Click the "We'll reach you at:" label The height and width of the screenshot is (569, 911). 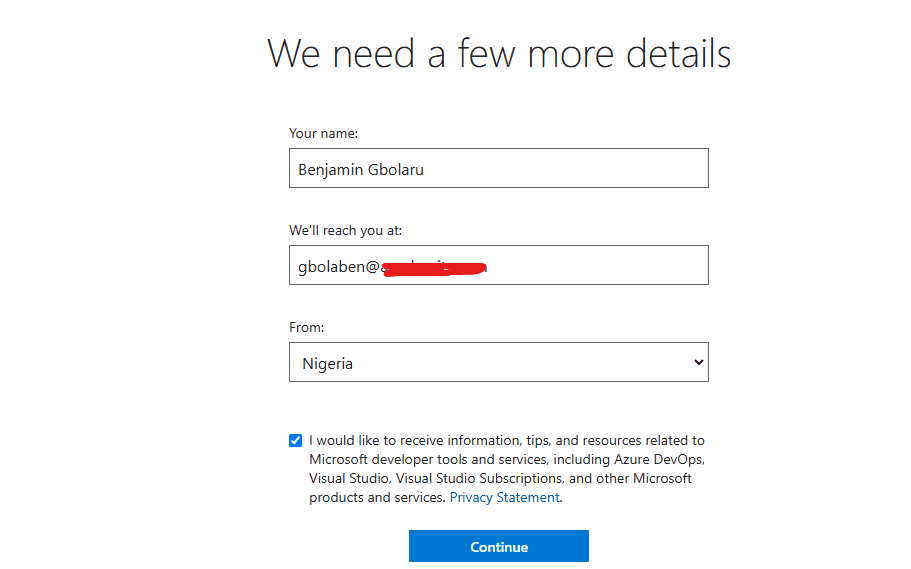345,230
